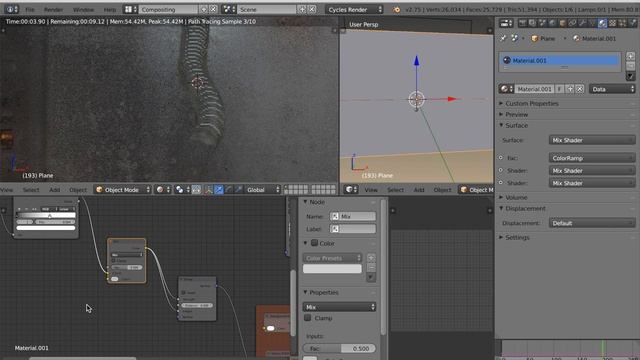Open the material browse dropdown
Screen dimensions: 640x360
[x=506, y=89]
